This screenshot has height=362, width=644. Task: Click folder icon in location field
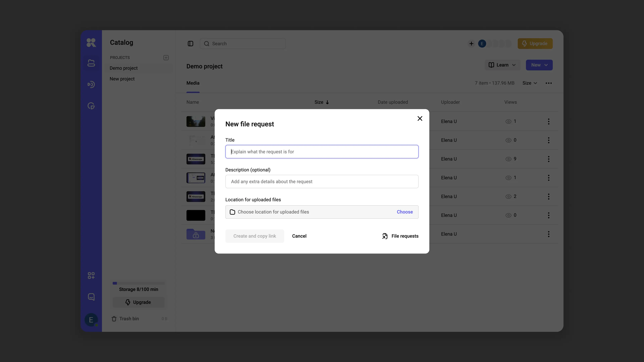pyautogui.click(x=232, y=212)
